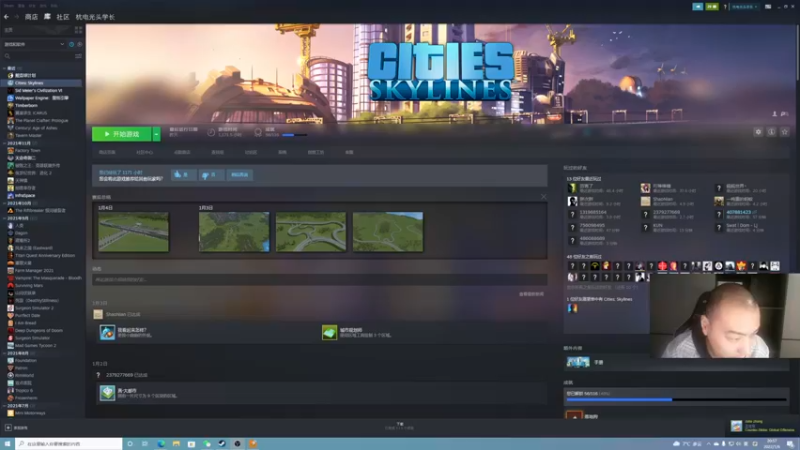The image size is (800, 450).
Task: Collapse the 2021年9月 group
Action: tap(5, 218)
